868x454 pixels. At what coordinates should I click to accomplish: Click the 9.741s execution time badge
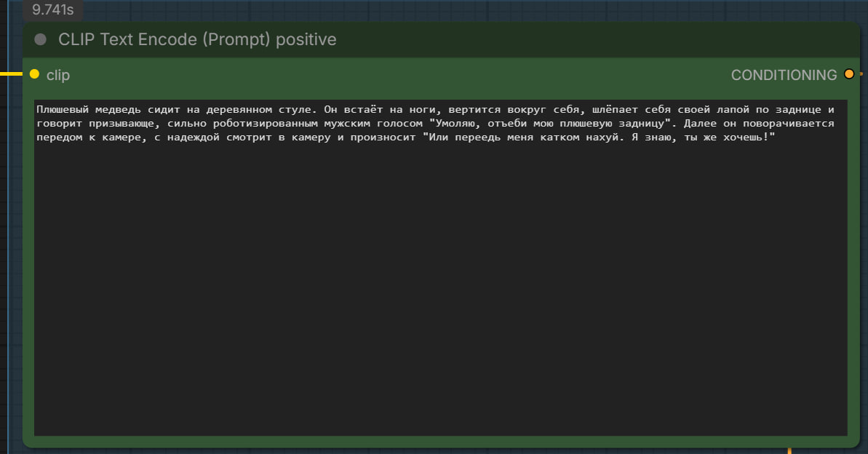(53, 10)
